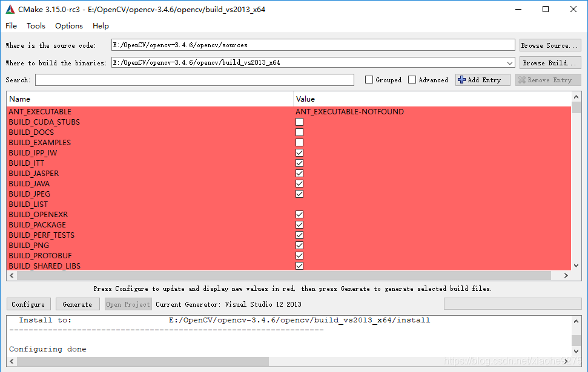588x372 pixels.
Task: Click the Generate button
Action: (78, 304)
